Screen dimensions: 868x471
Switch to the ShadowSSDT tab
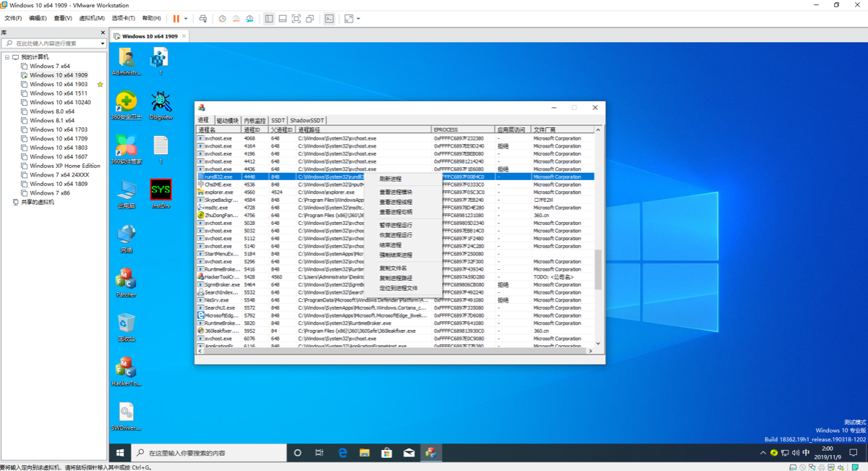307,120
